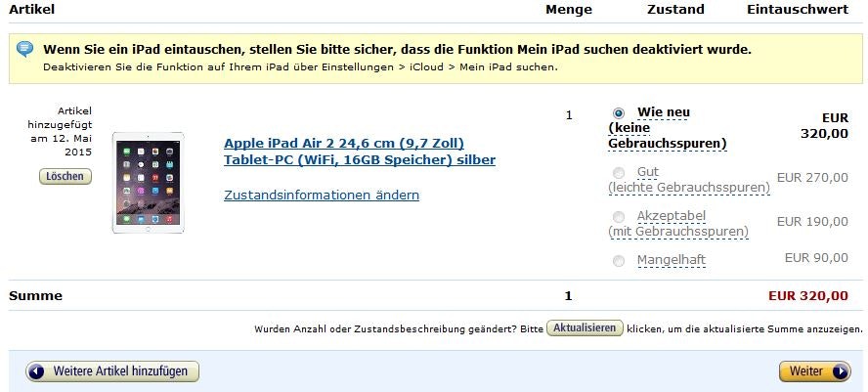Click the 'Zustand' column header
The height and width of the screenshot is (392, 868).
[x=675, y=10]
